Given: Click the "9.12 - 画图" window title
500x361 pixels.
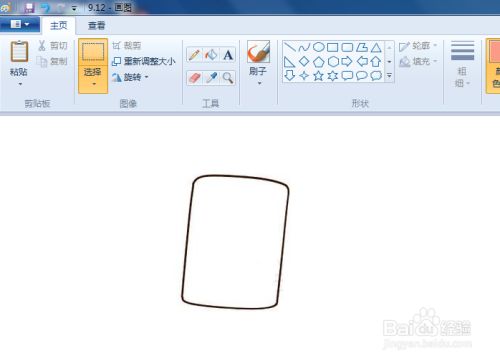Looking at the screenshot, I should (110, 7).
